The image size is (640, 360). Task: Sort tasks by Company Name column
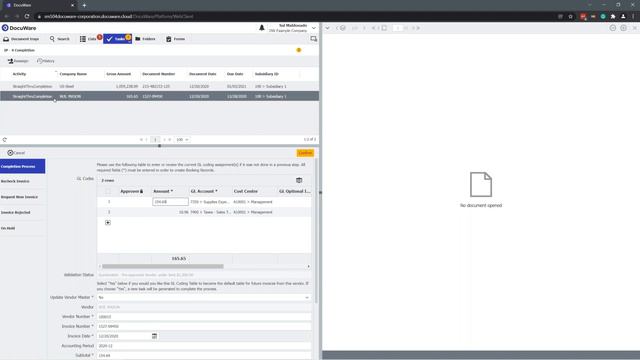[x=73, y=74]
